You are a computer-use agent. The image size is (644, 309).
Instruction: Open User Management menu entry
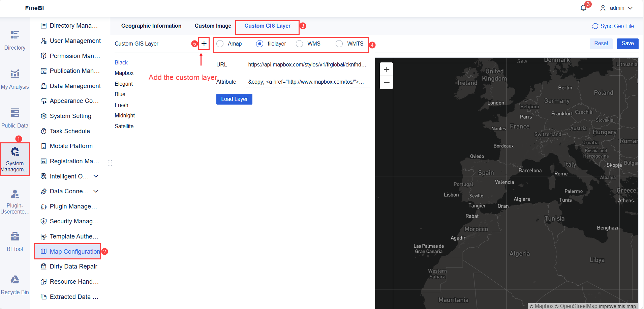tap(70, 41)
